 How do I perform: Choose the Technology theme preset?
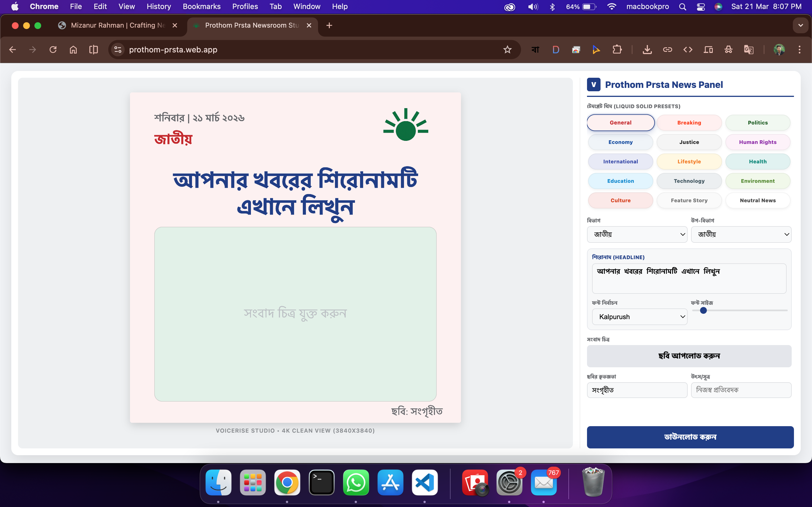(689, 181)
